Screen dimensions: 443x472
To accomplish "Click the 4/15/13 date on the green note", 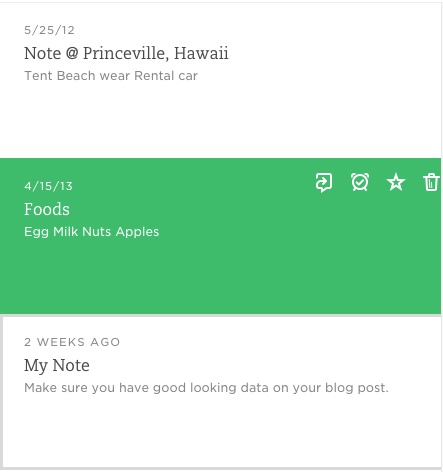I will [x=48, y=186].
